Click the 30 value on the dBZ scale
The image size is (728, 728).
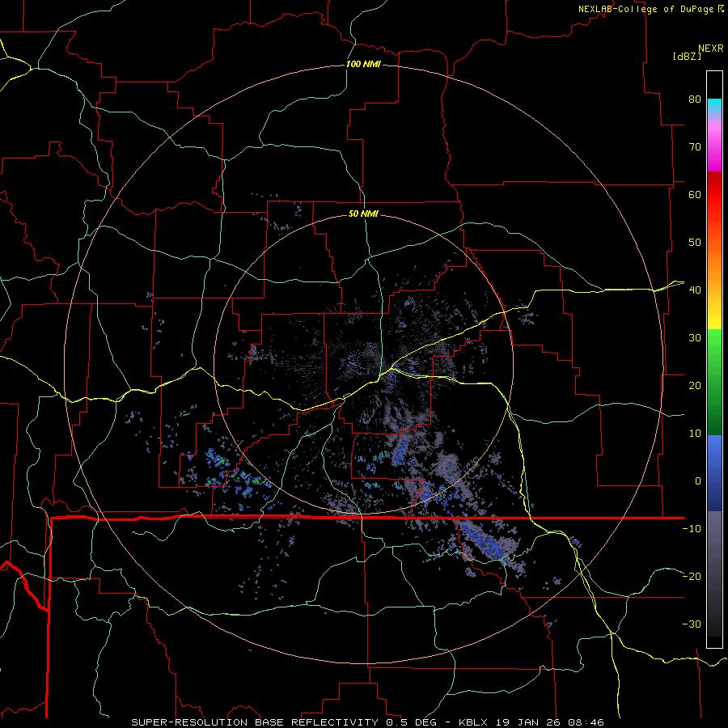coord(695,338)
